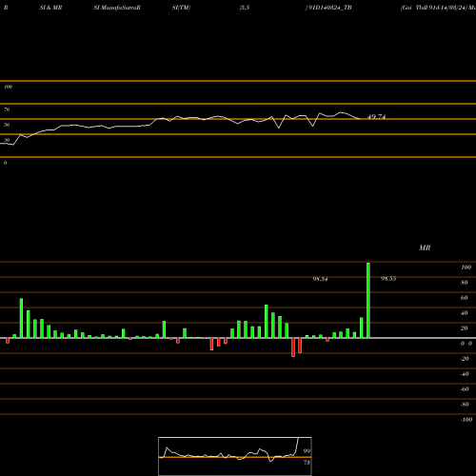The image size is (476, 476).
Task: Click the '91D140324_TB' symbol label
Action: click(x=329, y=8)
